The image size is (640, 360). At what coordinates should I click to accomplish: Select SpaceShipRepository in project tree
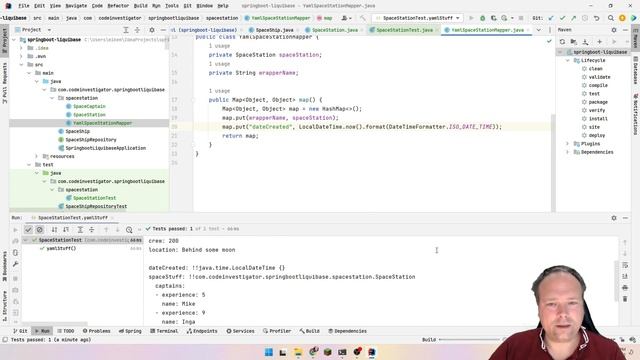tap(91, 140)
